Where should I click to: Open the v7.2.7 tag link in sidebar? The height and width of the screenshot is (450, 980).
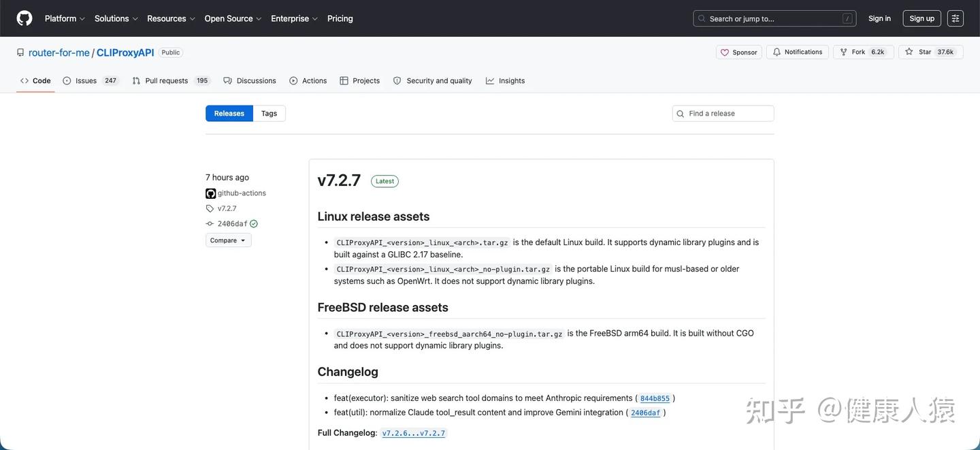tap(227, 208)
